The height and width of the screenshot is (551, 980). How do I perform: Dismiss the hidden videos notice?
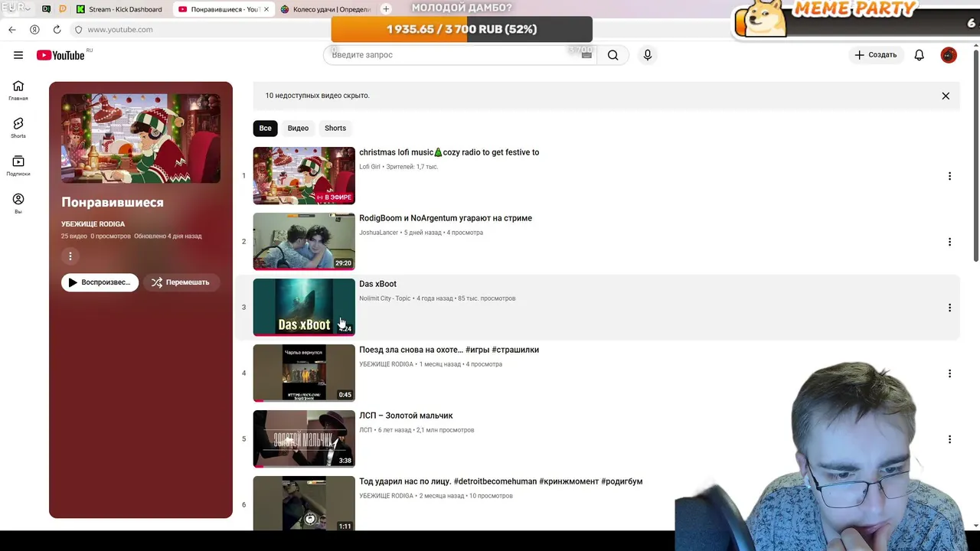tap(946, 96)
